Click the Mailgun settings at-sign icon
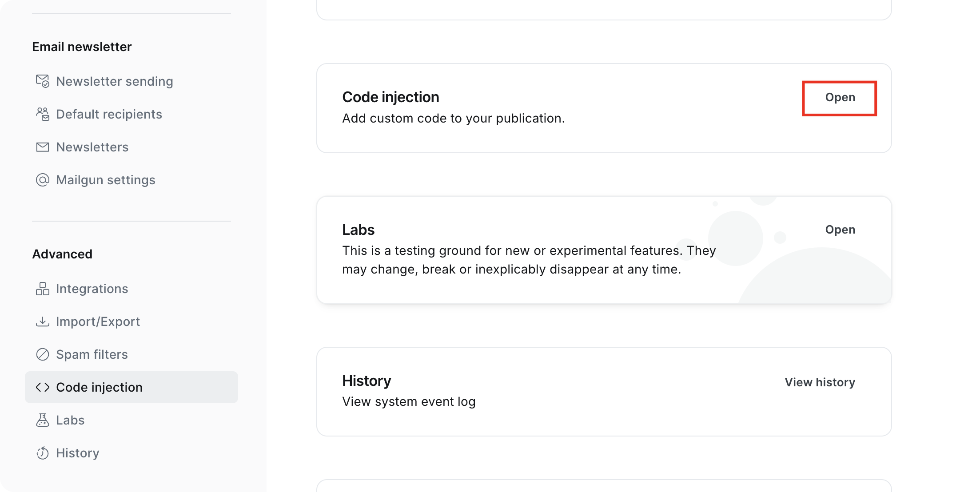This screenshot has height=492, width=980. point(43,180)
